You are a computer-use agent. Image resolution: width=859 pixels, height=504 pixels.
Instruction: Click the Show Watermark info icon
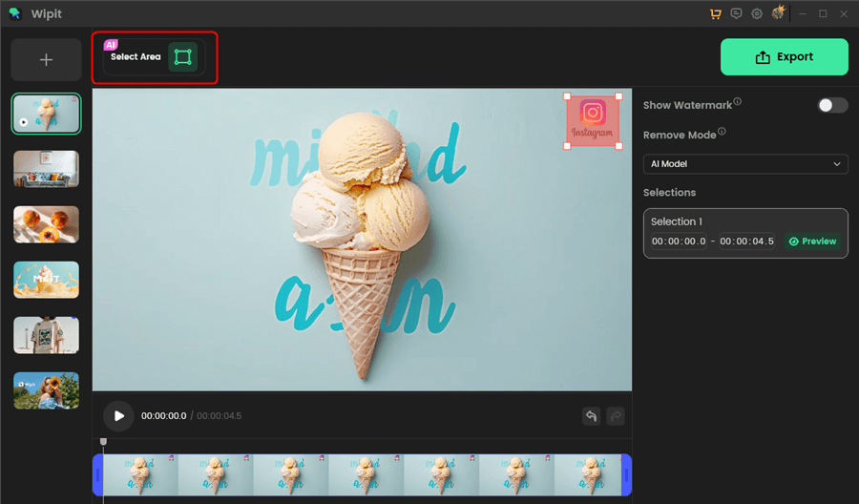pyautogui.click(x=738, y=101)
